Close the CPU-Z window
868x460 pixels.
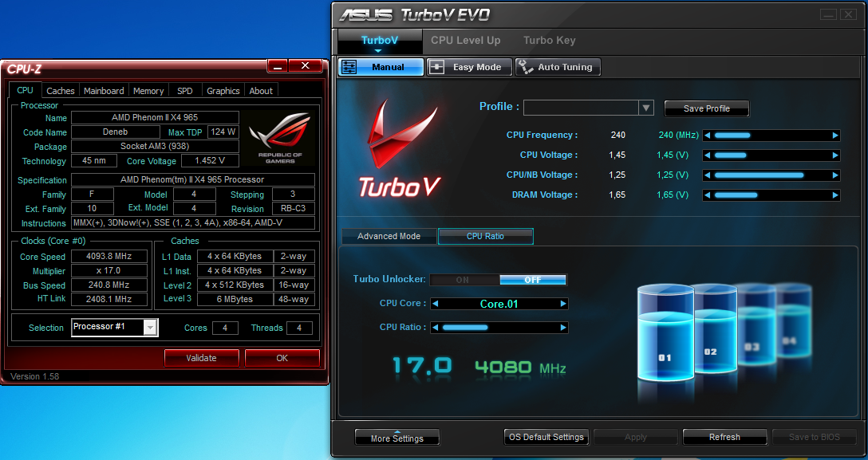(x=305, y=66)
